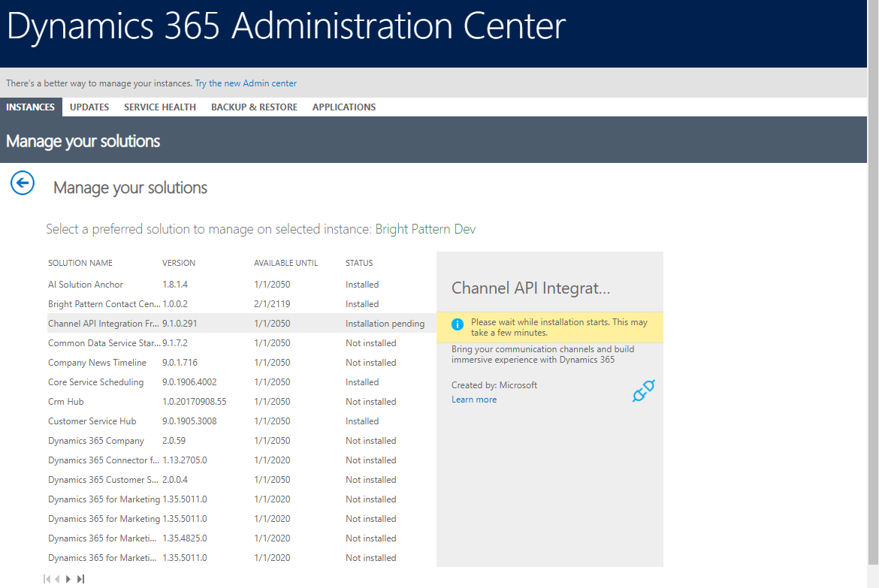Open the SERVICE HEALTH tab
879x588 pixels.
160,107
